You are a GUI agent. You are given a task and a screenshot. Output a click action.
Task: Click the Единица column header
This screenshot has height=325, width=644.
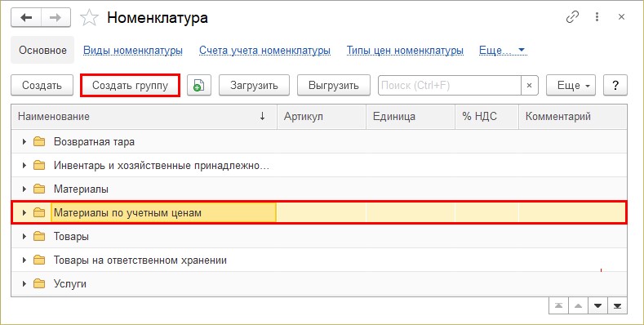click(411, 116)
